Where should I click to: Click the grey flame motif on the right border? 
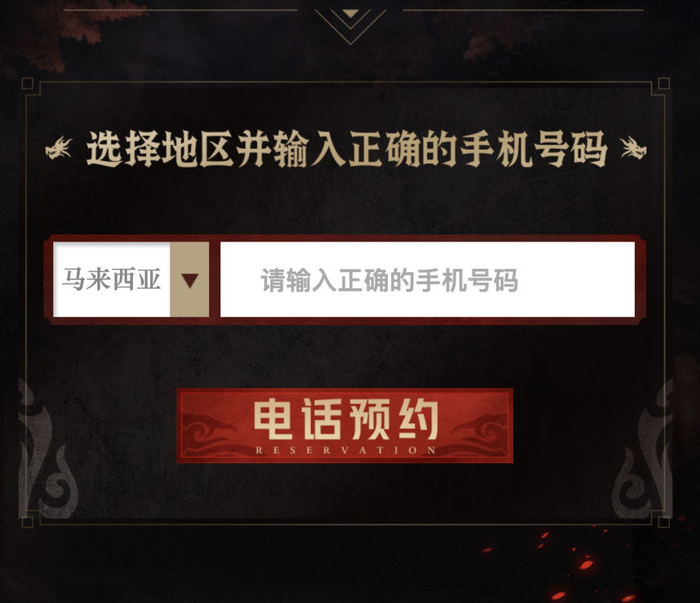(643, 449)
